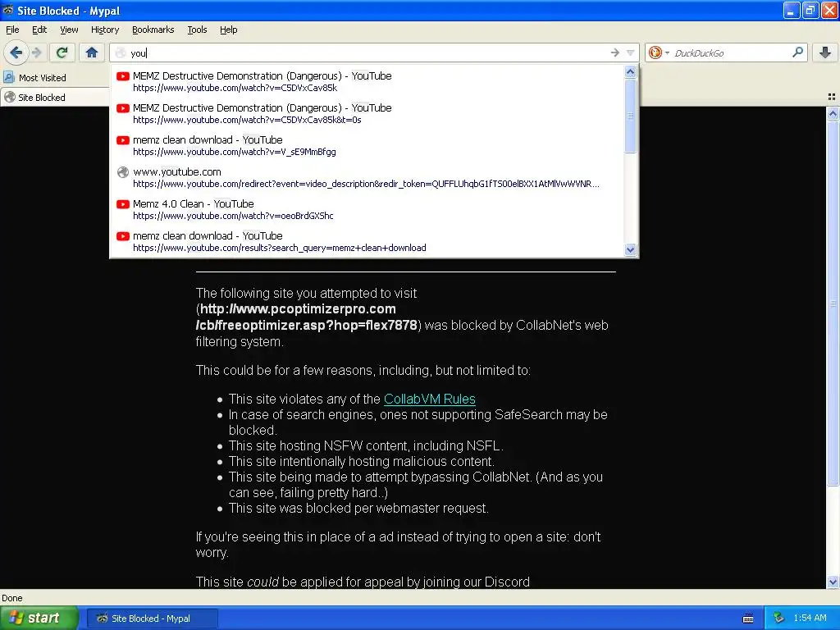Click suggestion list scroll up arrow
Viewport: 840px width, 630px height.
pyautogui.click(x=631, y=71)
